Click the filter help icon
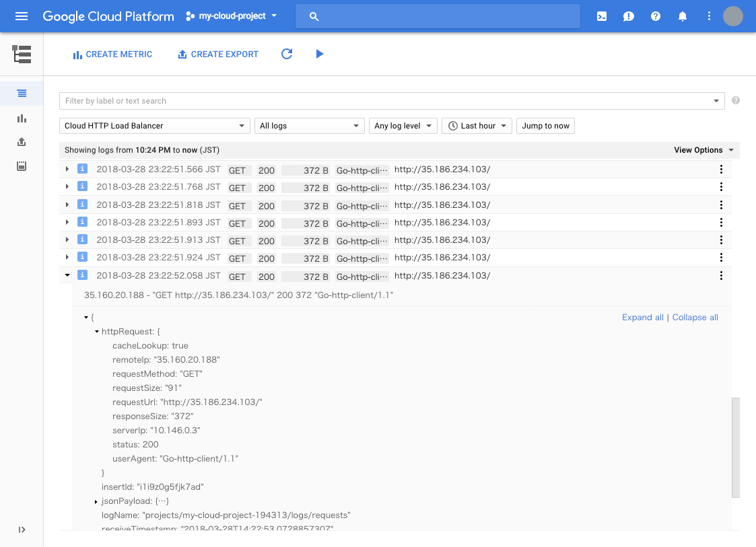Viewport: 756px width, 547px height. point(736,100)
